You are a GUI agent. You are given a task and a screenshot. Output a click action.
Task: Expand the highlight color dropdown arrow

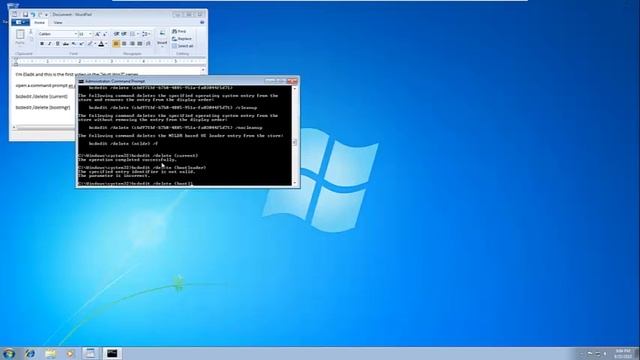point(95,43)
